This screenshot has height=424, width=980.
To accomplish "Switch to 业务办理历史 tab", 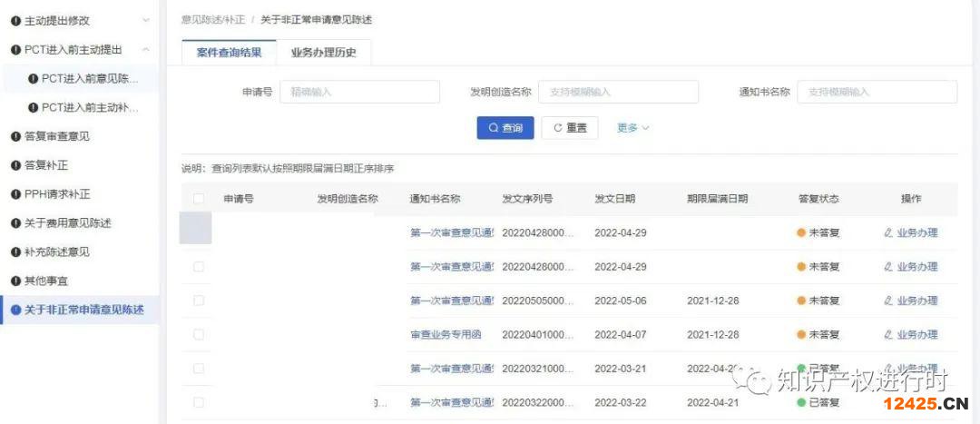I will (x=323, y=53).
